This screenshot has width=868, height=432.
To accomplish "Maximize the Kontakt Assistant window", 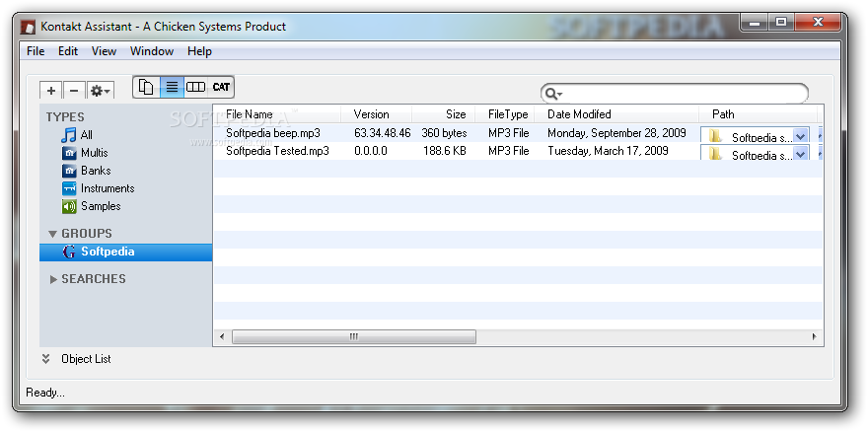I will 781,22.
